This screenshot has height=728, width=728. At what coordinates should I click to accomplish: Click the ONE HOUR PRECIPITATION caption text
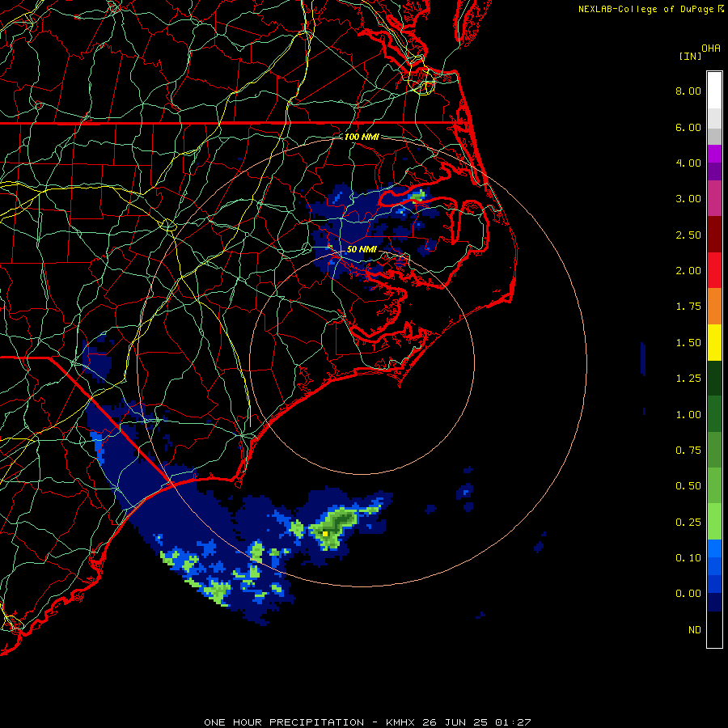pyautogui.click(x=284, y=722)
